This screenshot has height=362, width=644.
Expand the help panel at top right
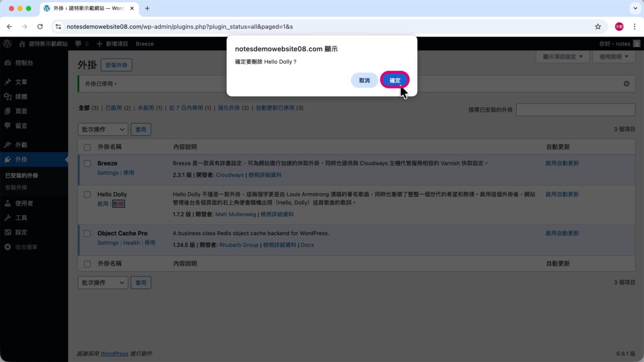[614, 57]
